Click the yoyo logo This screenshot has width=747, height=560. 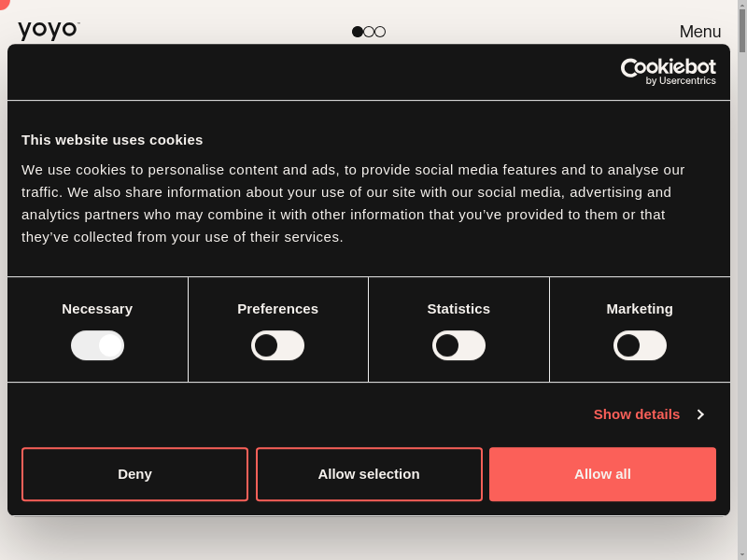(49, 31)
